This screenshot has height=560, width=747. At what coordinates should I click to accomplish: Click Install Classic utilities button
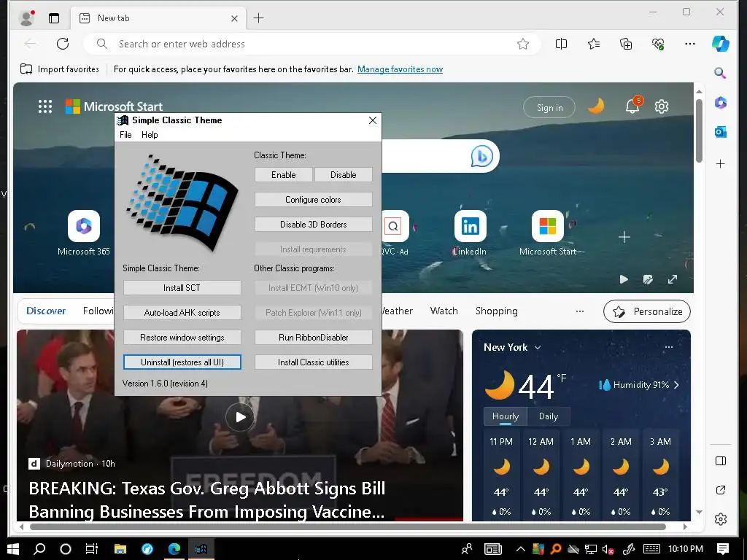click(x=313, y=362)
